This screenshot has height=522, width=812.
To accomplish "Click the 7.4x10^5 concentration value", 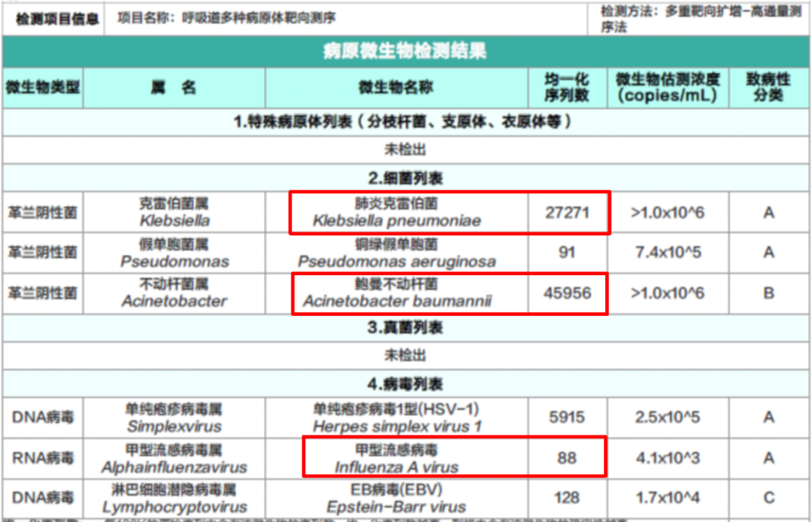I will click(668, 253).
